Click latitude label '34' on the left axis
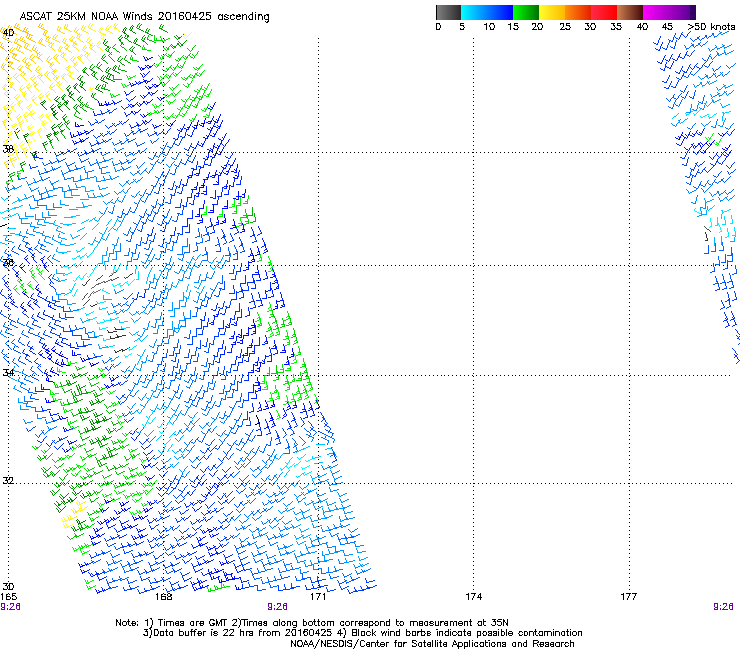The width and height of the screenshot is (740, 650). click(8, 372)
